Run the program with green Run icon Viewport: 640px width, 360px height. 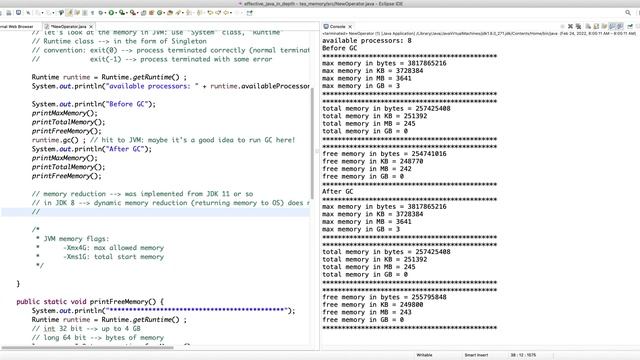pyautogui.click(x=111, y=13)
